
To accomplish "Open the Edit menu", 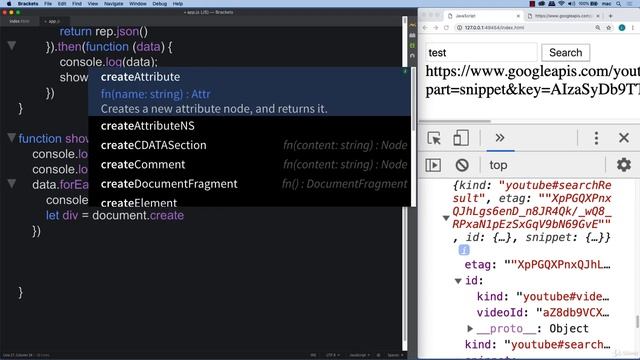I will pyautogui.click(x=62, y=4).
